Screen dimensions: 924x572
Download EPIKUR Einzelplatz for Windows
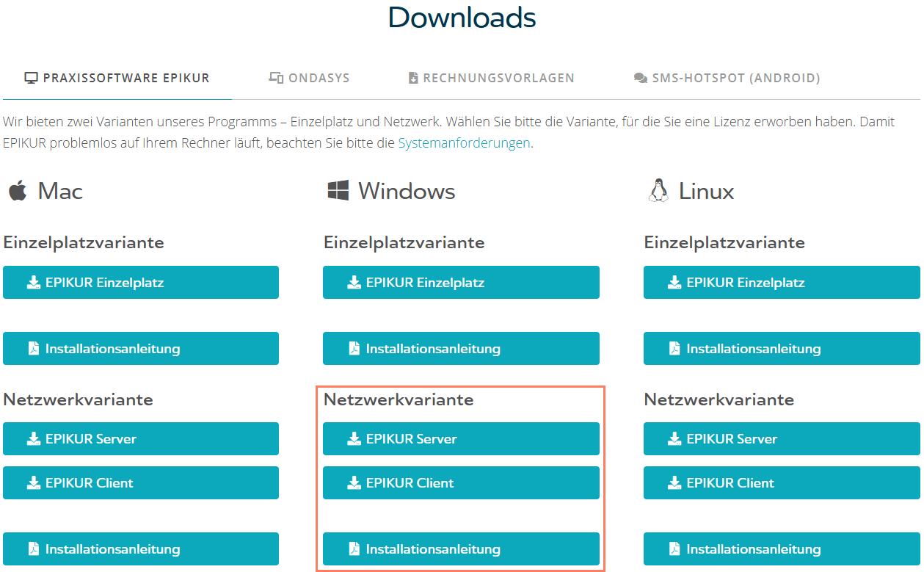[x=461, y=283]
